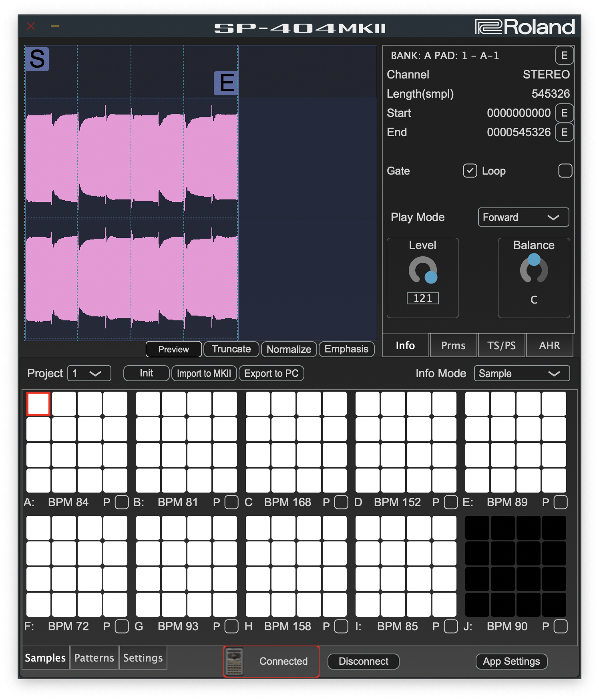Click the E end marker on waveform
599x700 pixels.
(x=226, y=83)
